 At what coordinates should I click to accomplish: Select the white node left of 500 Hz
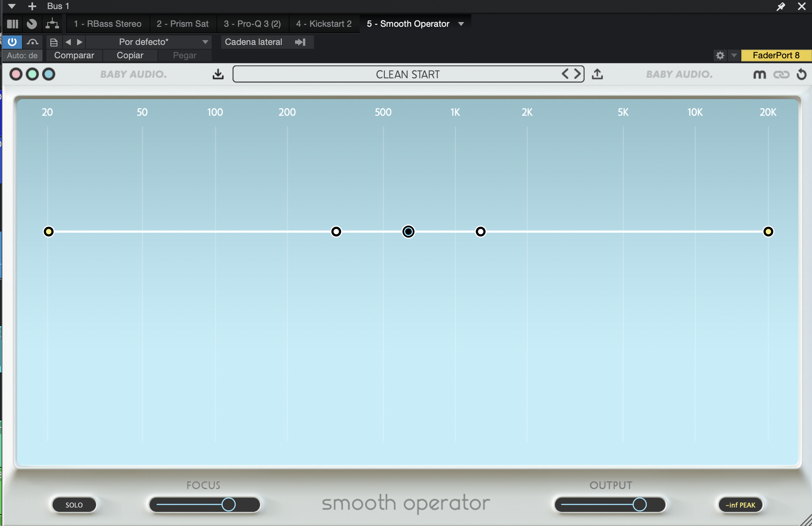[x=336, y=232]
